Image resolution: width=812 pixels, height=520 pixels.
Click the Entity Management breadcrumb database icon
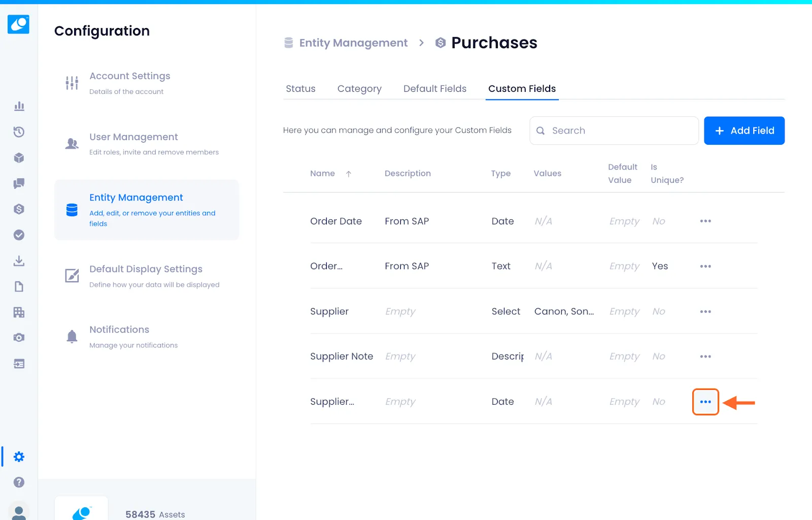click(x=289, y=43)
